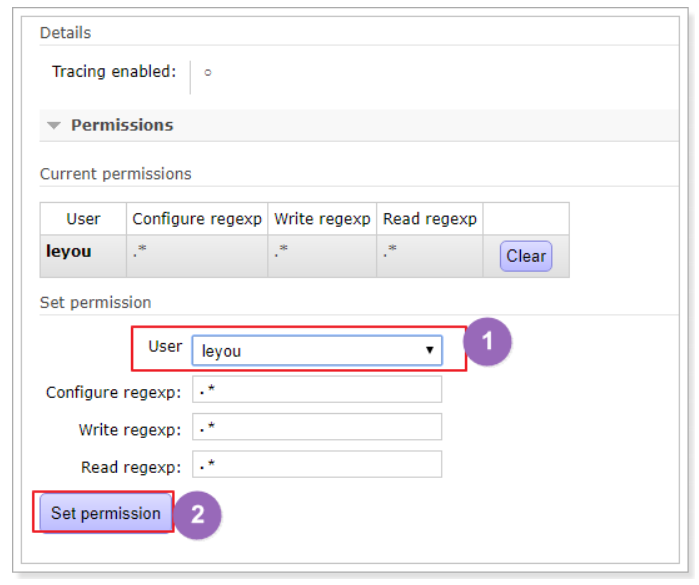Focus the Read regexp input field
The height and width of the screenshot is (585, 699).
coord(316,465)
